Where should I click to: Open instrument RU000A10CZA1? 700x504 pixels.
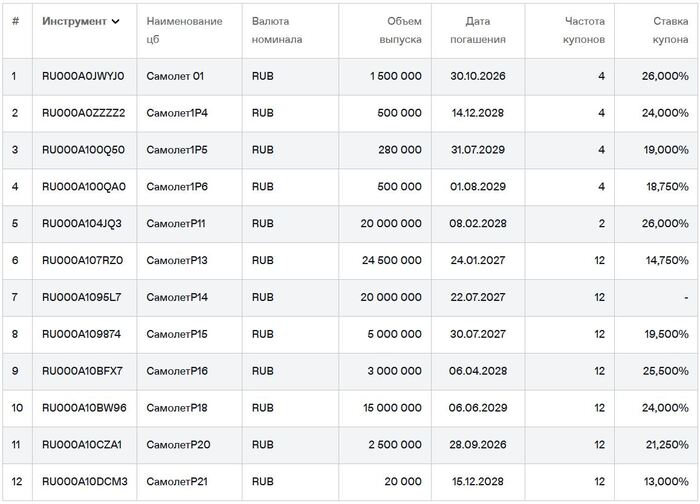click(82, 446)
